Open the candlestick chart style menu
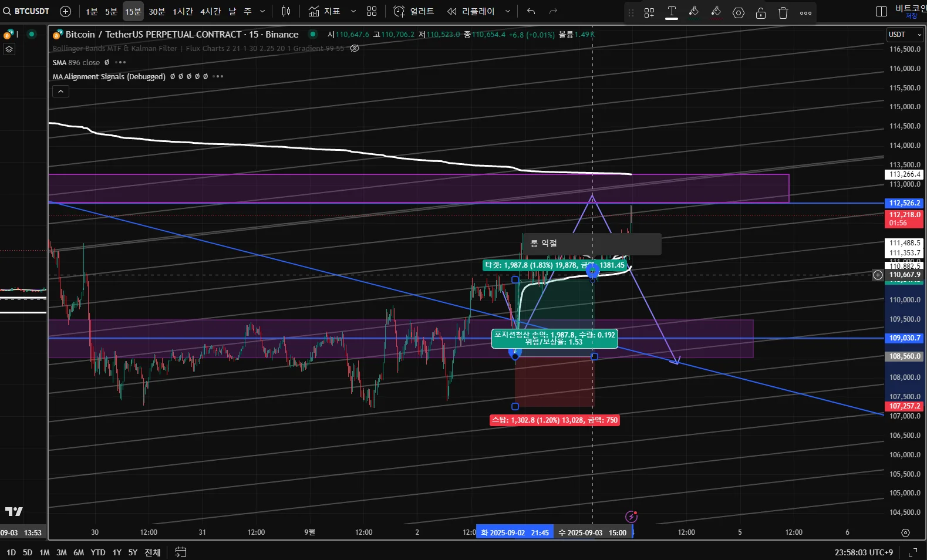This screenshot has height=560, width=927. [286, 11]
